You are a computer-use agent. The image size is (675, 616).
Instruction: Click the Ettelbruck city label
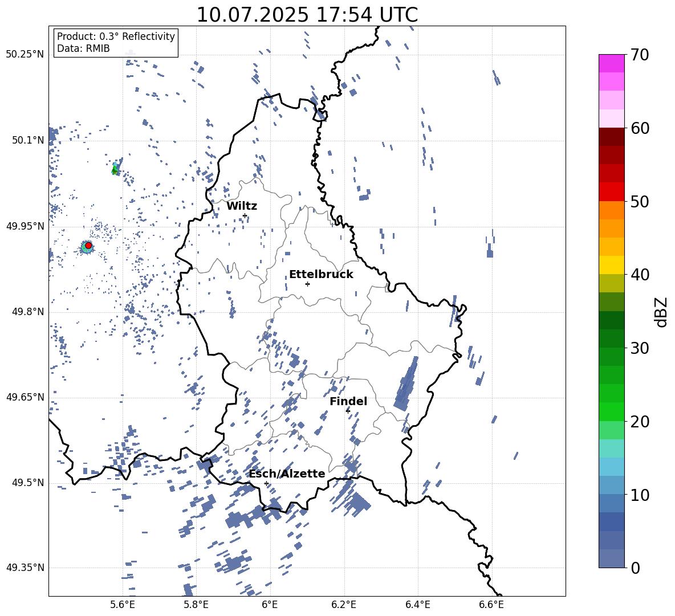(x=321, y=275)
